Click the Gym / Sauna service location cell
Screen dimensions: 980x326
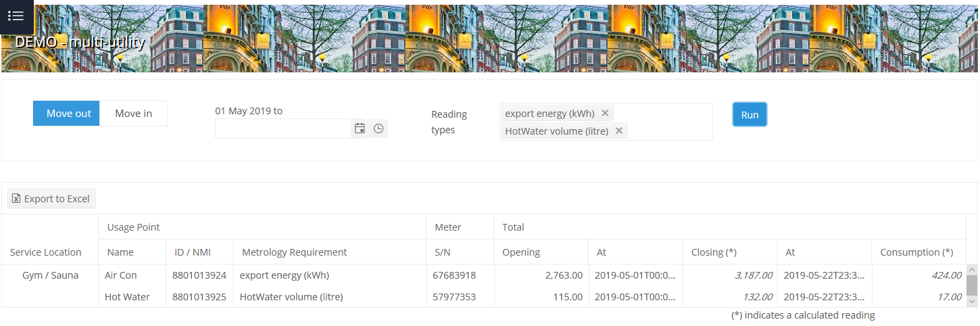coord(50,275)
